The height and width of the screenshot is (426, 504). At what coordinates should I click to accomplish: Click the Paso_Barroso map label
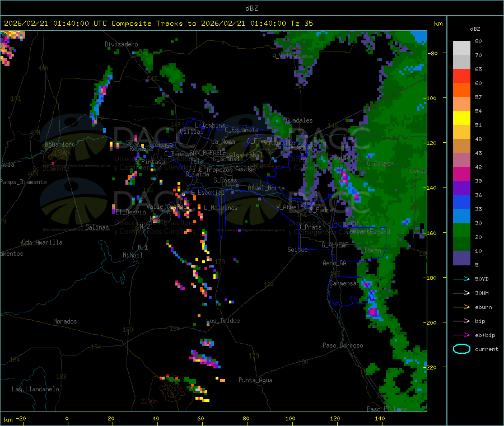(343, 346)
